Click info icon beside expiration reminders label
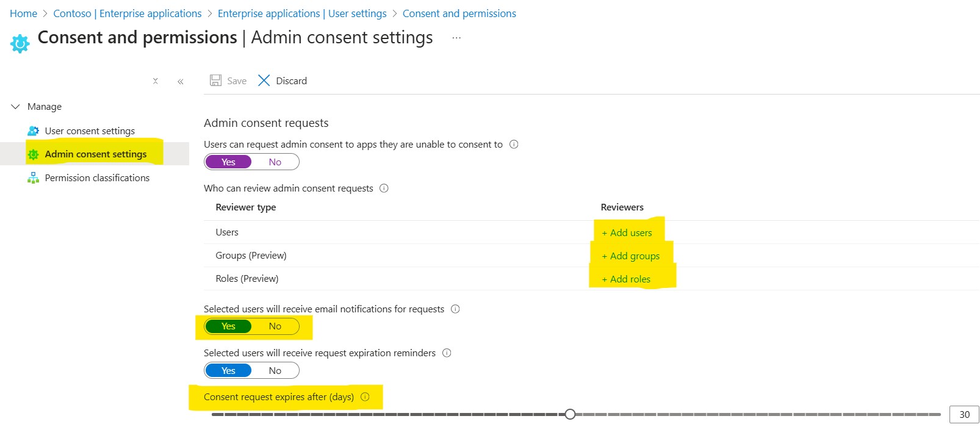The height and width of the screenshot is (427, 980). (x=447, y=353)
